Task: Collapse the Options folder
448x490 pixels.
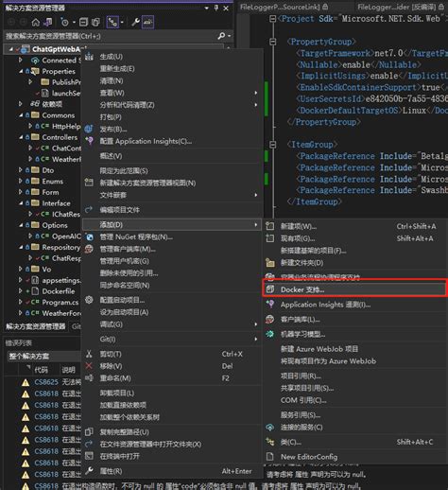Action: coord(21,225)
